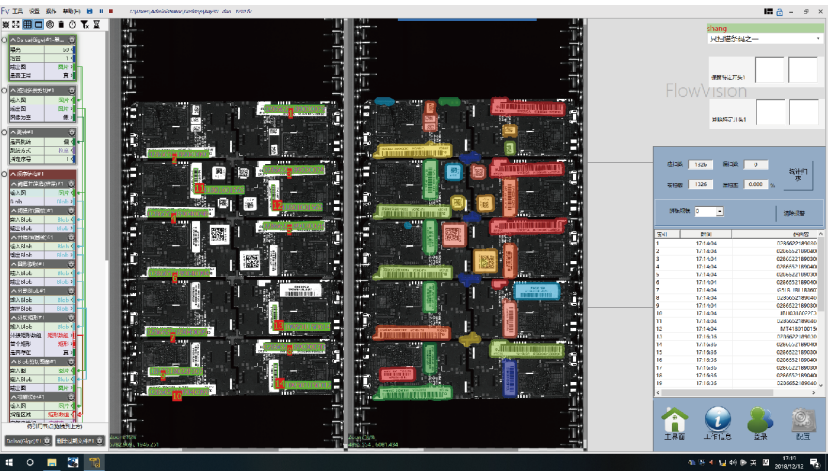Click the stopwatch timer toolbar icon
The width and height of the screenshot is (830, 476).
tap(73, 24)
